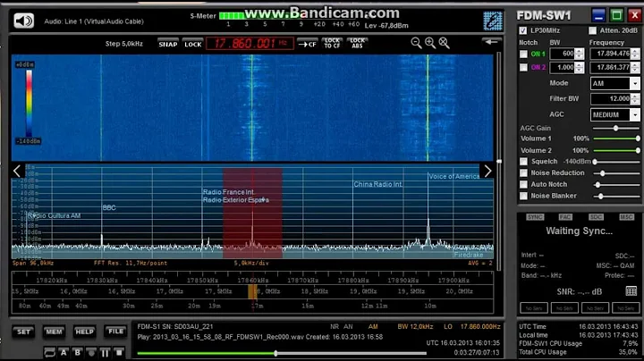The image size is (644, 361).
Task: Click the tuned frequency display 17.860.001
Action: pyautogui.click(x=250, y=44)
